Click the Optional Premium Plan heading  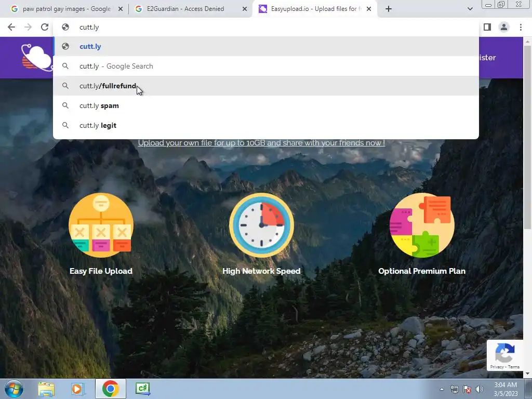[x=422, y=271]
